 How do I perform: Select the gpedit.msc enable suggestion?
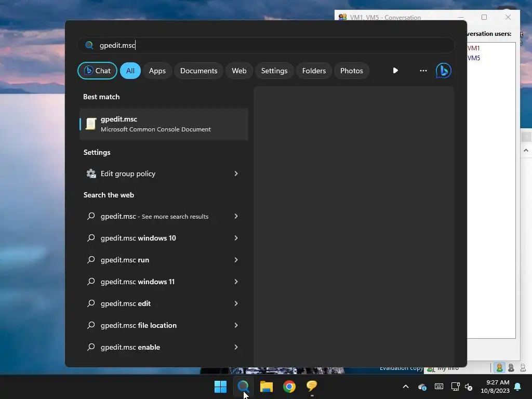tap(164, 347)
